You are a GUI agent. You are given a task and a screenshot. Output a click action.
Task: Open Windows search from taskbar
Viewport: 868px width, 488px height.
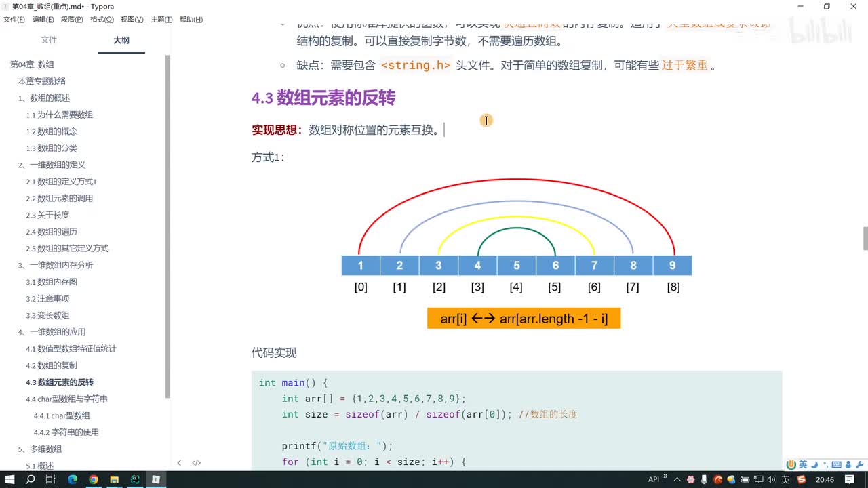(x=31, y=479)
